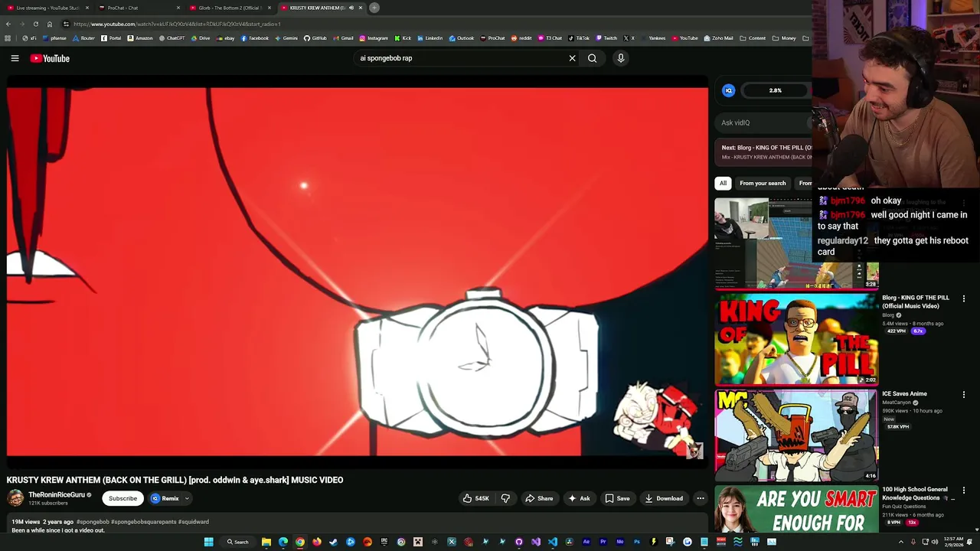
Task: Open Twitch bookmark
Action: [x=606, y=38]
